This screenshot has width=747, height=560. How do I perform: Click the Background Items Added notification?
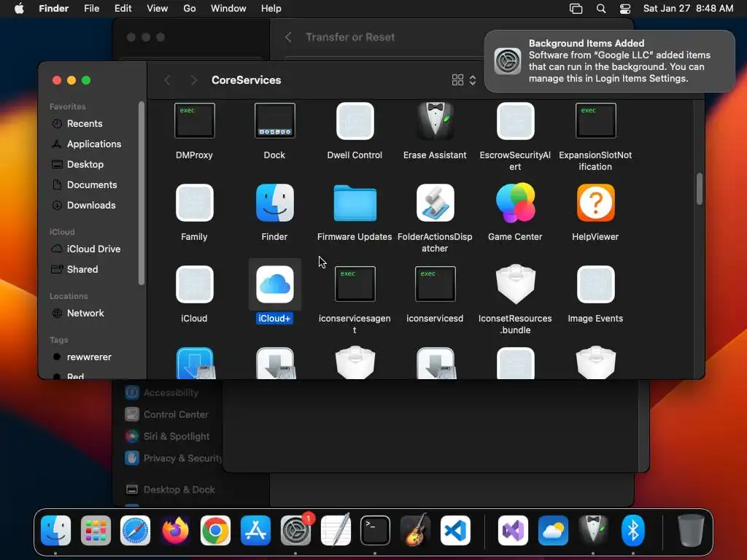point(610,61)
